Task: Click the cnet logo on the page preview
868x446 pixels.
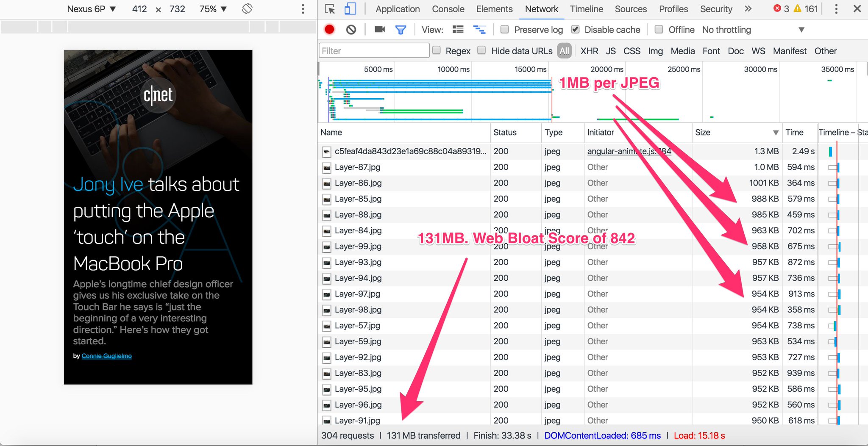Action: coord(158,95)
